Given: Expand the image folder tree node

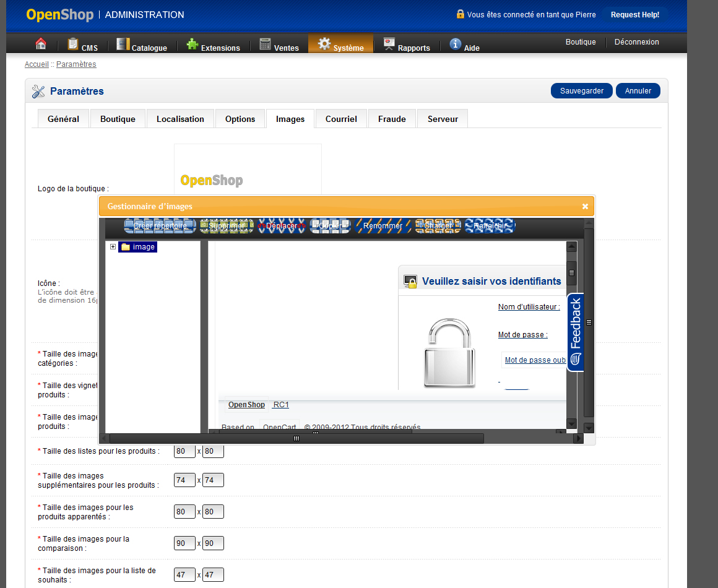Looking at the screenshot, I should (113, 247).
